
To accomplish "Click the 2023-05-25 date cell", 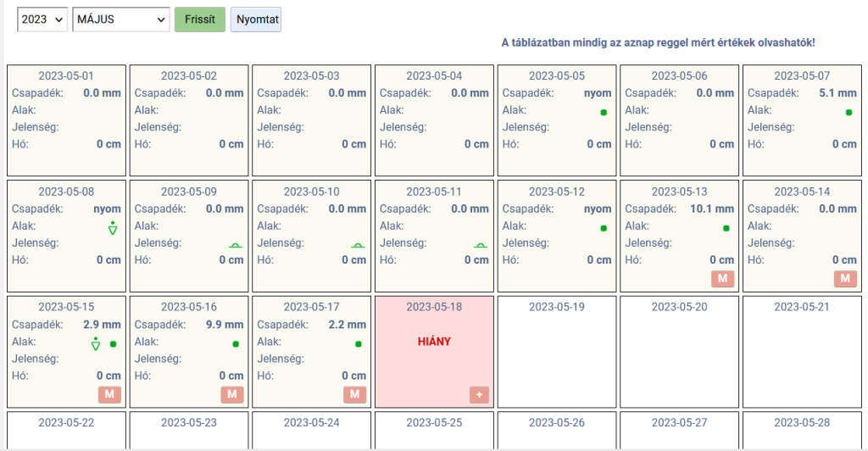I will tap(434, 429).
